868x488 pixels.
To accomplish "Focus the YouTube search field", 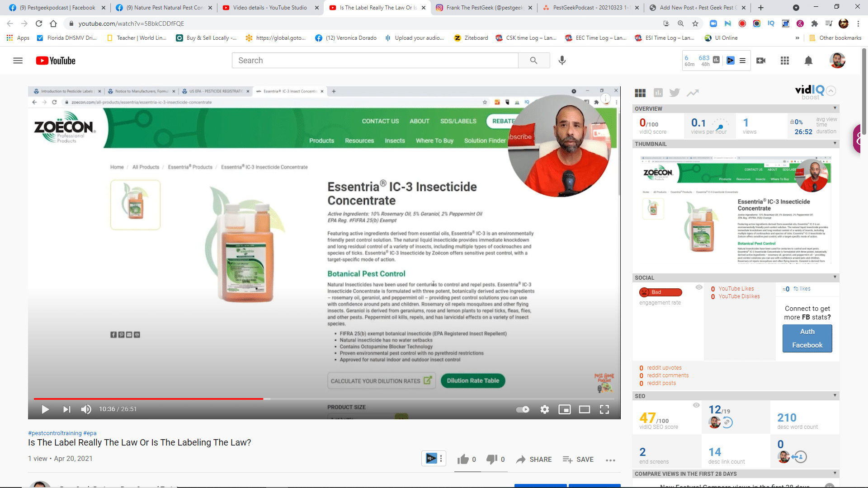I will tap(375, 61).
